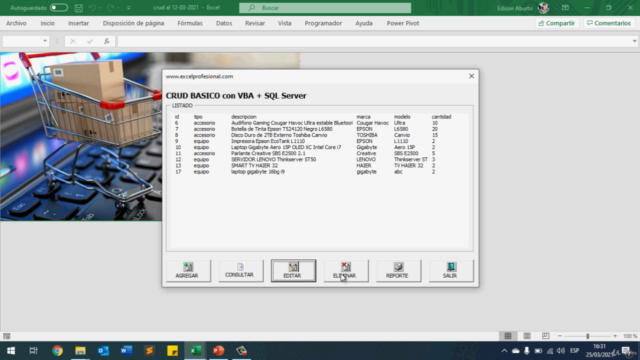Click the SALIR button
This screenshot has height=360, width=640.
(451, 270)
